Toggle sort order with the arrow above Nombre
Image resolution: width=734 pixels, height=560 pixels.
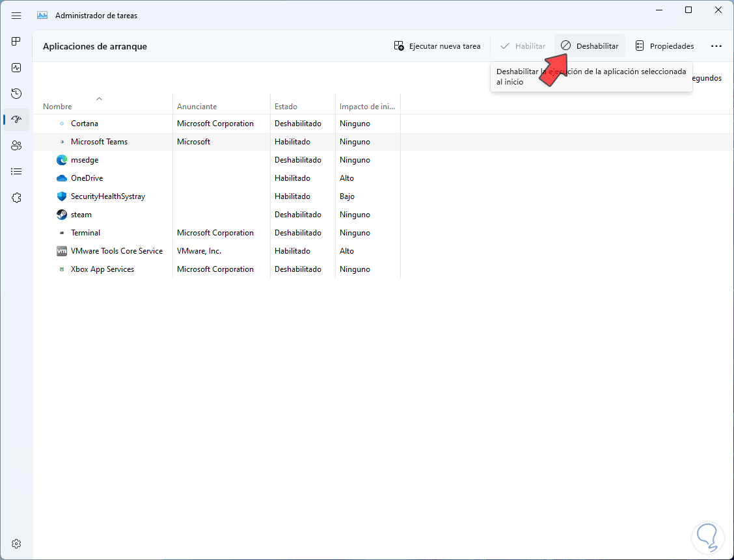[100, 99]
